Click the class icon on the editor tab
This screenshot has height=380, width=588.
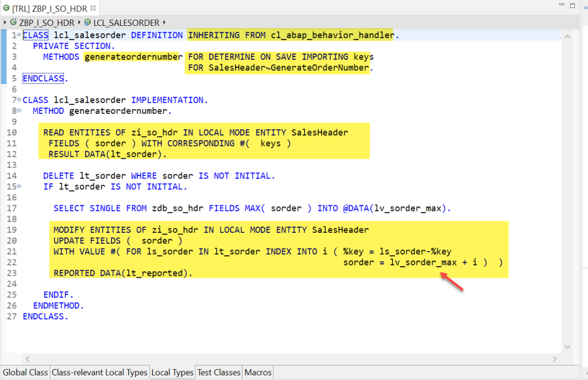6,8
